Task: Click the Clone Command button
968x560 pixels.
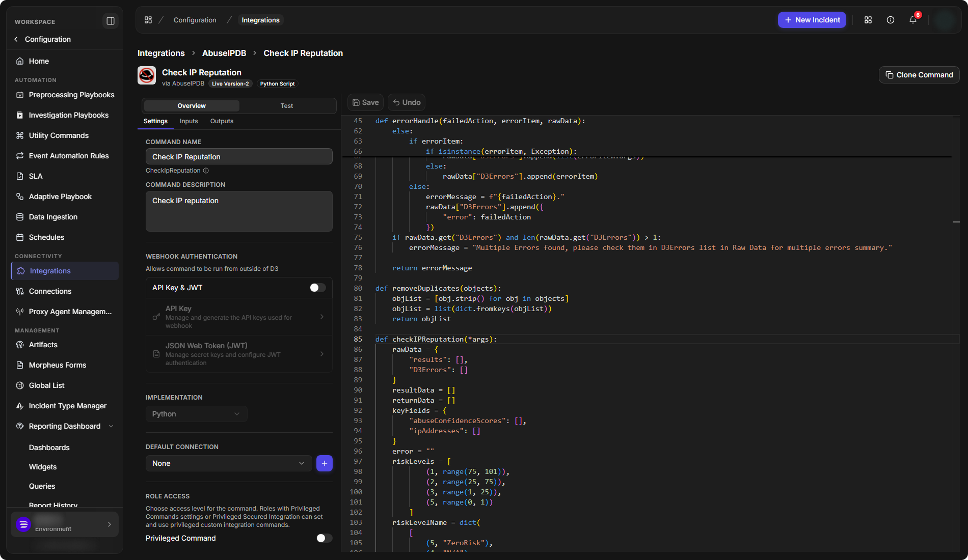Action: pos(919,75)
